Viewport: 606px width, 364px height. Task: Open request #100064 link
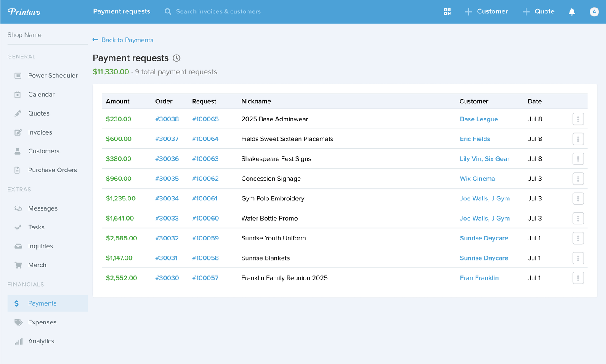click(x=205, y=139)
